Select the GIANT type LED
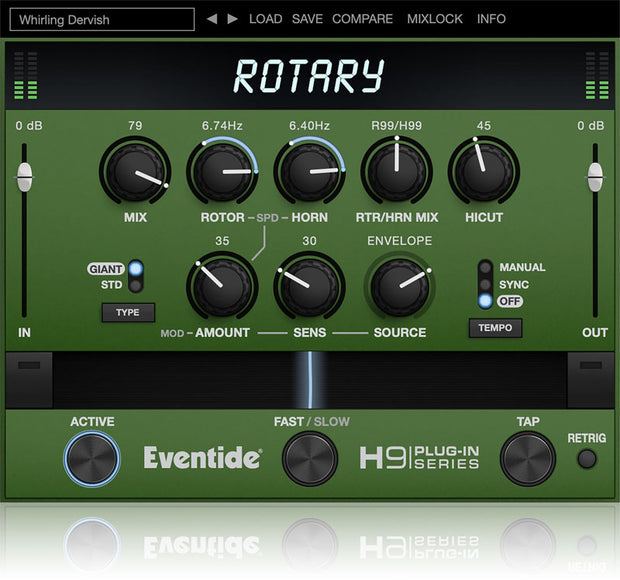This screenshot has height=580, width=620. point(136,268)
